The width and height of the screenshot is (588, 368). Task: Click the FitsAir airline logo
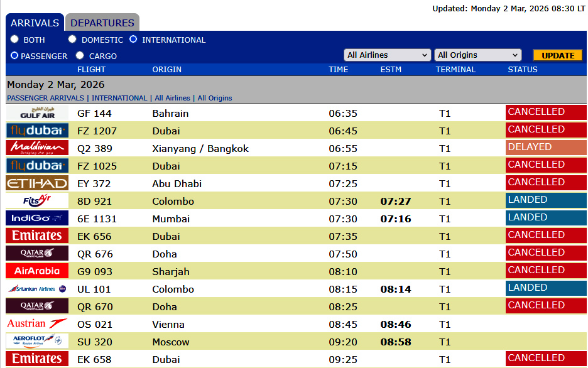tap(37, 201)
